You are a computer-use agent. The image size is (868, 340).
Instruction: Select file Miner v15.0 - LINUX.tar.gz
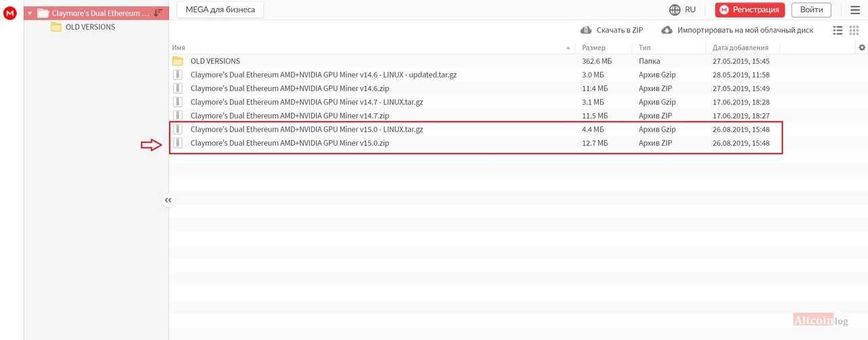click(307, 129)
